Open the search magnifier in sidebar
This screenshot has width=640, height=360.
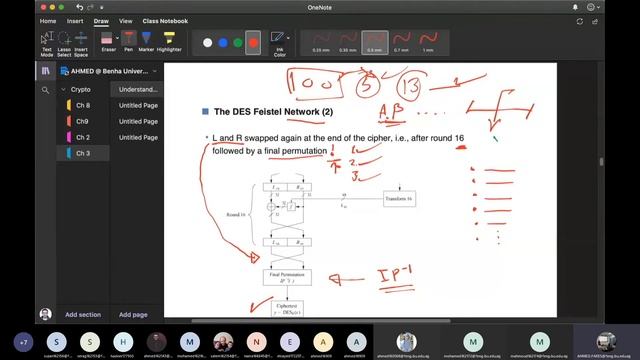coord(45,90)
